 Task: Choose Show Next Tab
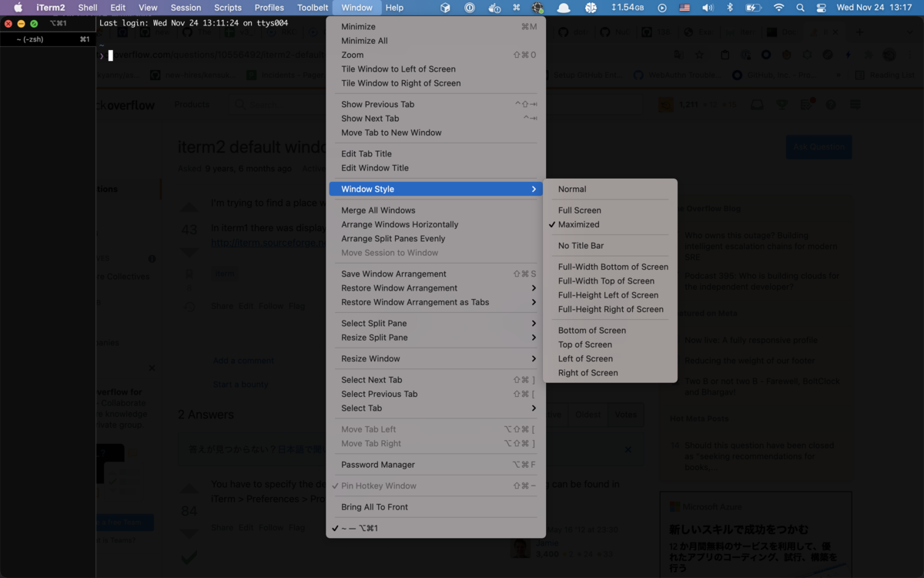point(436,119)
